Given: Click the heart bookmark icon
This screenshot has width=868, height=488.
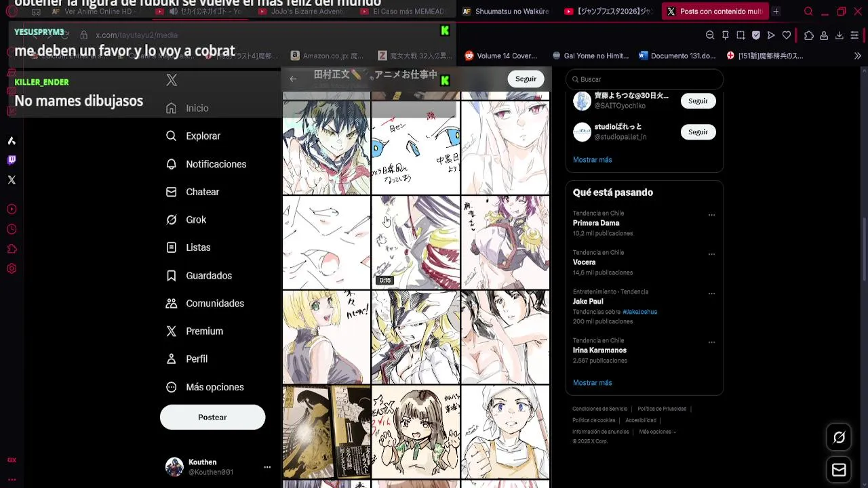Looking at the screenshot, I should point(787,35).
